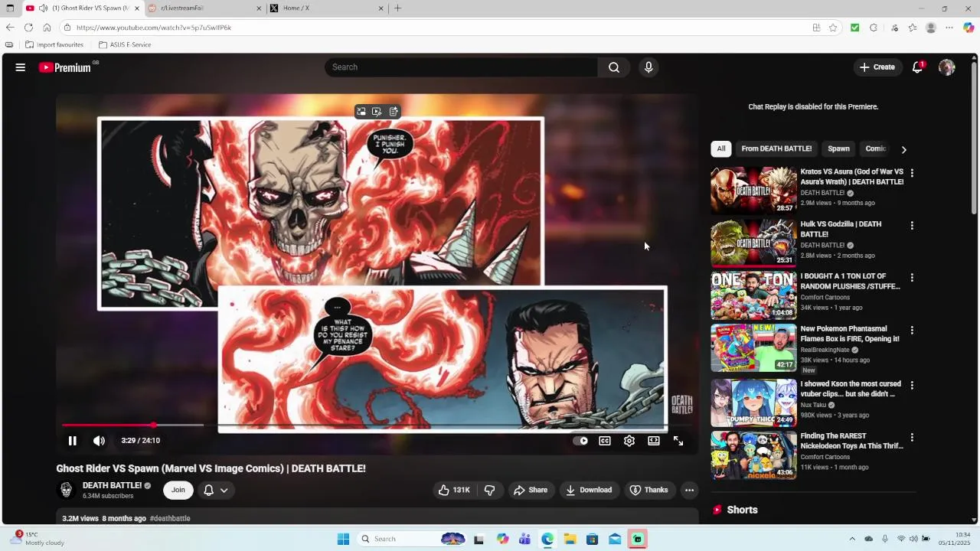Image resolution: width=980 pixels, height=551 pixels.
Task: Open File Explorer from taskbar
Action: [570, 539]
